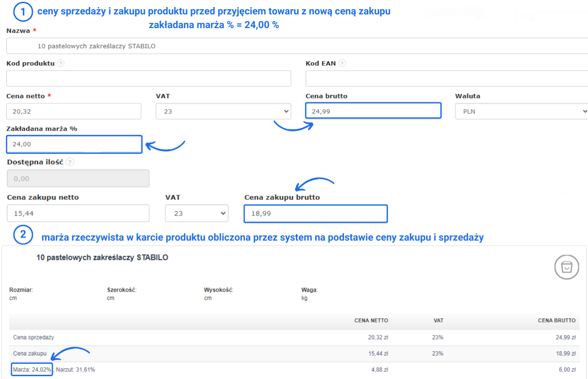This screenshot has height=379, width=588.
Task: Open help tooltip next to Kod EAN
Action: click(x=342, y=64)
